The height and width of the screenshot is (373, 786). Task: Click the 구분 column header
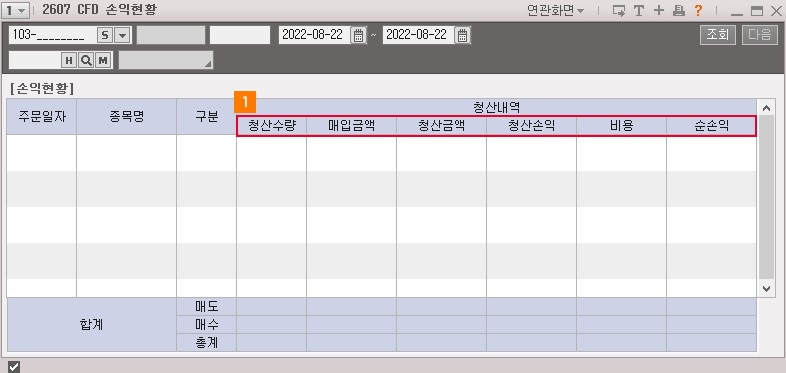(x=207, y=117)
